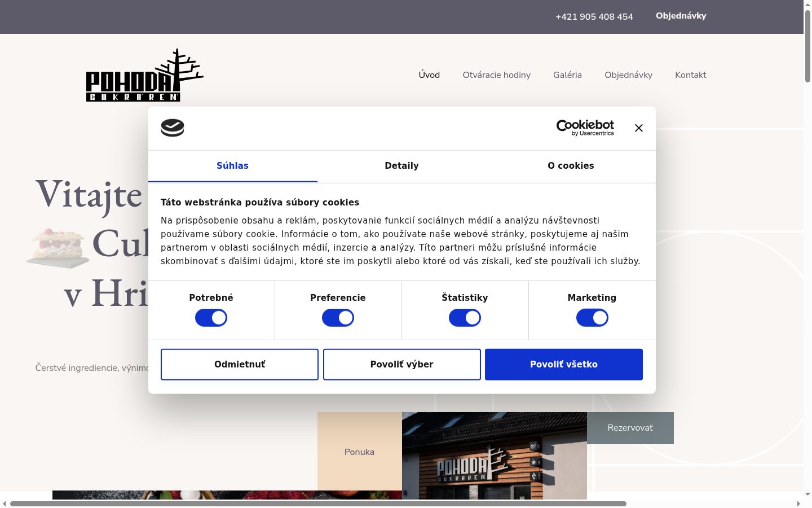Reject cookies with Odmietnuť button

[240, 365]
